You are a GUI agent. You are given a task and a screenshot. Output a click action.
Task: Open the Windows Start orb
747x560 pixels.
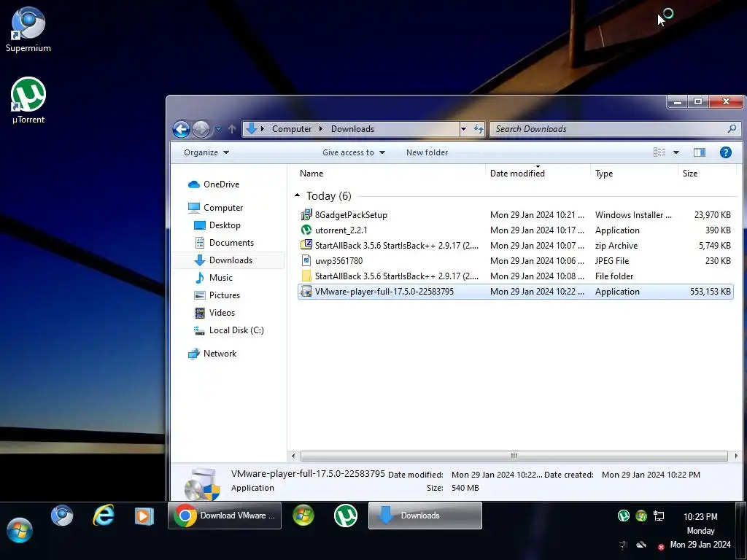point(20,530)
